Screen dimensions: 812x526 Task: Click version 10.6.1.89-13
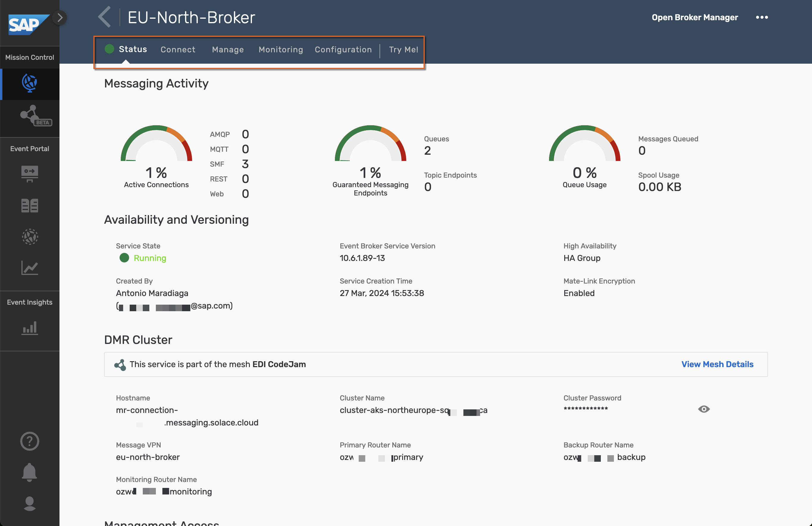coord(362,258)
